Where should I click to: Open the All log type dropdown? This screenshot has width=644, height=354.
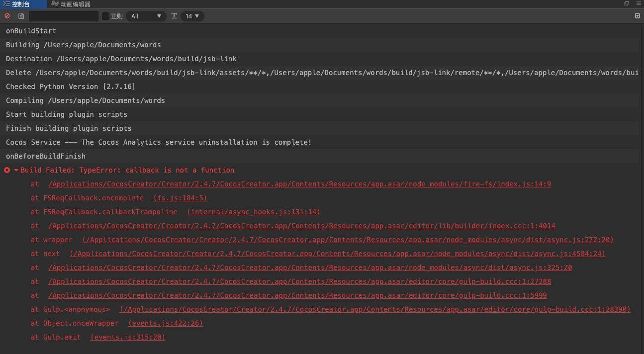(x=146, y=16)
